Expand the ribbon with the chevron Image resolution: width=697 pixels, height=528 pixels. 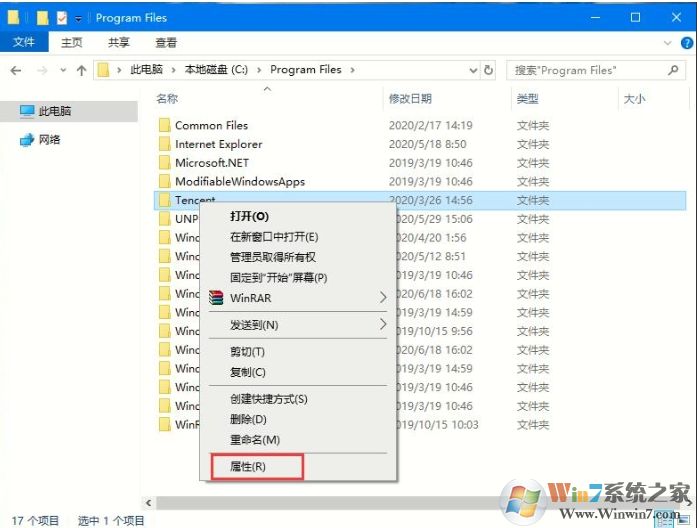click(x=667, y=43)
